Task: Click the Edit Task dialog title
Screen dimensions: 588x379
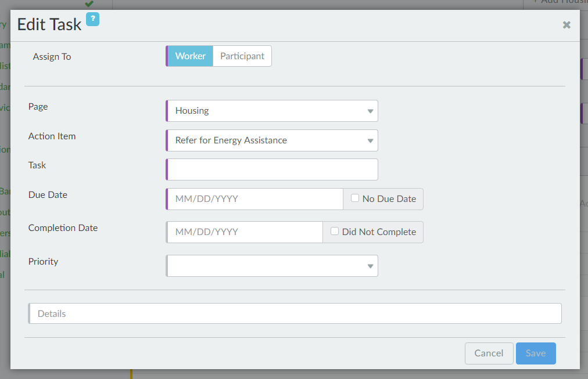Action: (49, 24)
